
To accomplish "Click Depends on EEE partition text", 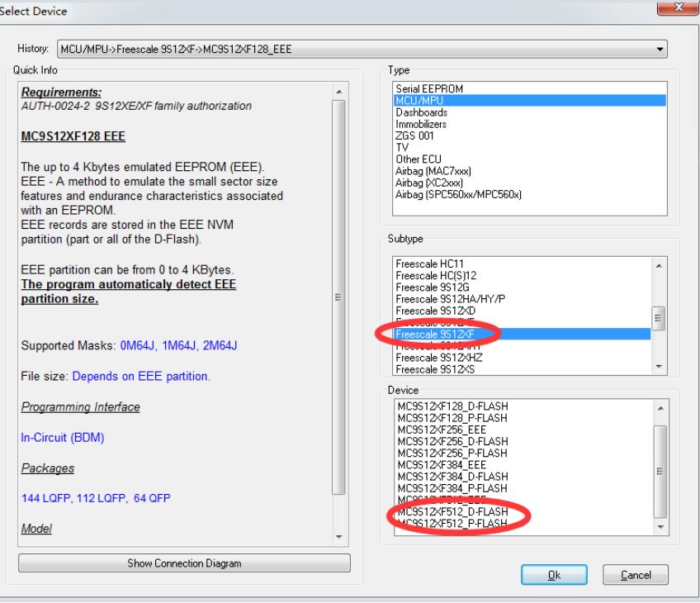I will point(140,377).
